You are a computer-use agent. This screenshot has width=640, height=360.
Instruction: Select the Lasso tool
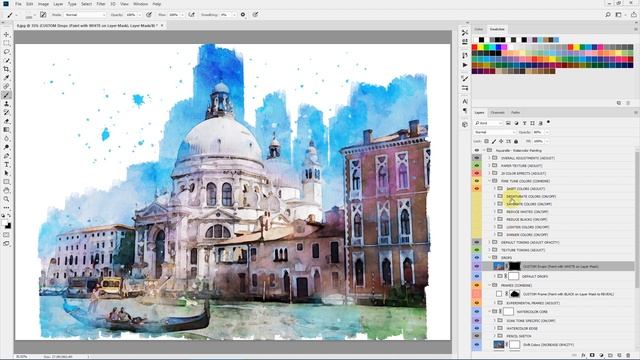(7, 52)
